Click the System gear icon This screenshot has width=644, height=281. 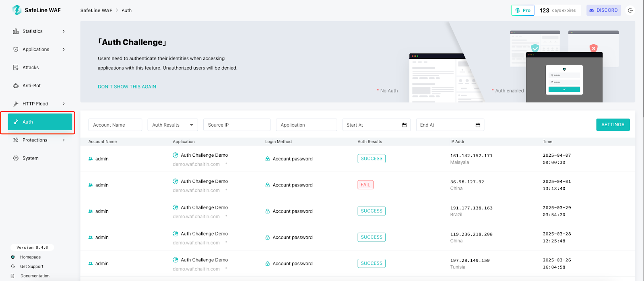click(x=16, y=158)
